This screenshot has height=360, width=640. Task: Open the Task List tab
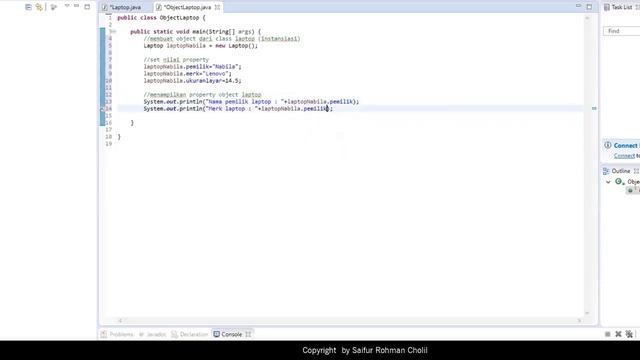point(621,7)
